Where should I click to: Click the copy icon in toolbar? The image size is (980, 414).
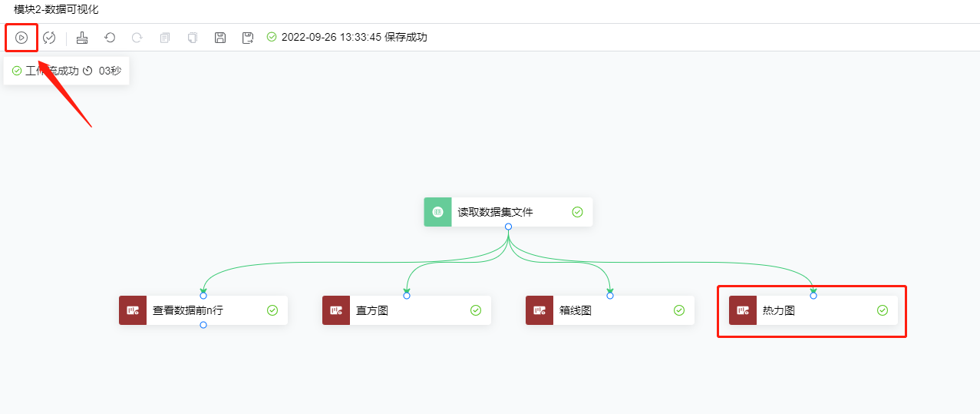[165, 37]
